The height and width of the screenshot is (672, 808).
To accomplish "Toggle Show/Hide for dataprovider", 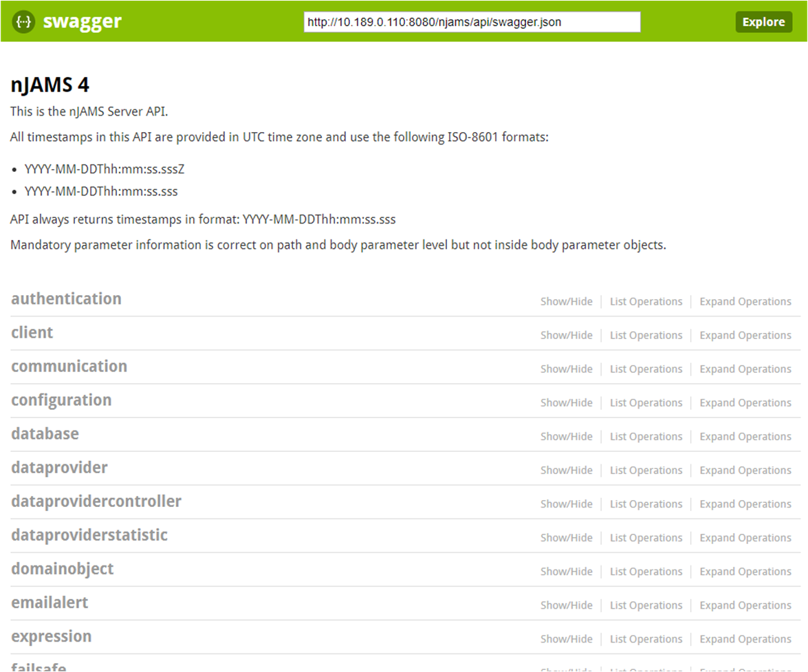I will pos(567,470).
